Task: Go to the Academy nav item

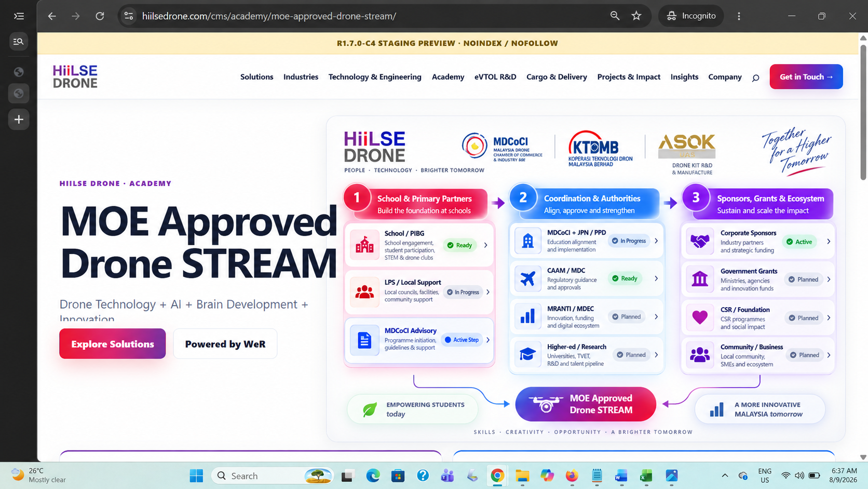Action: click(x=448, y=77)
